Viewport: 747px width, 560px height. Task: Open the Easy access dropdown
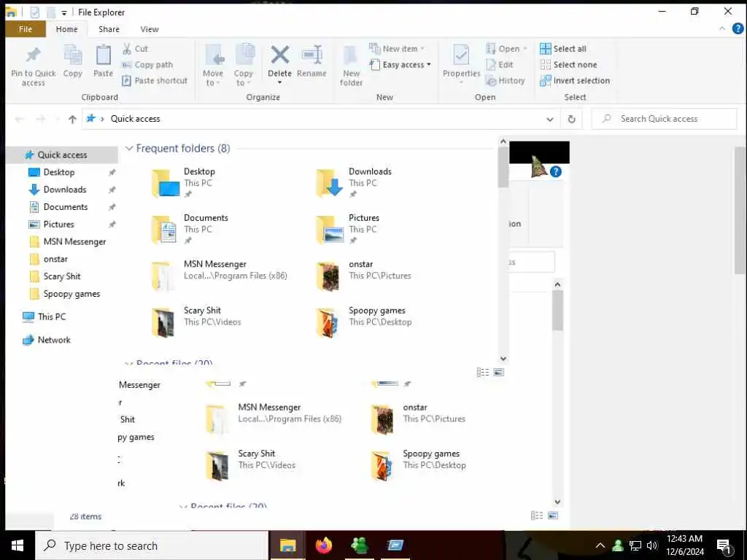pyautogui.click(x=400, y=64)
